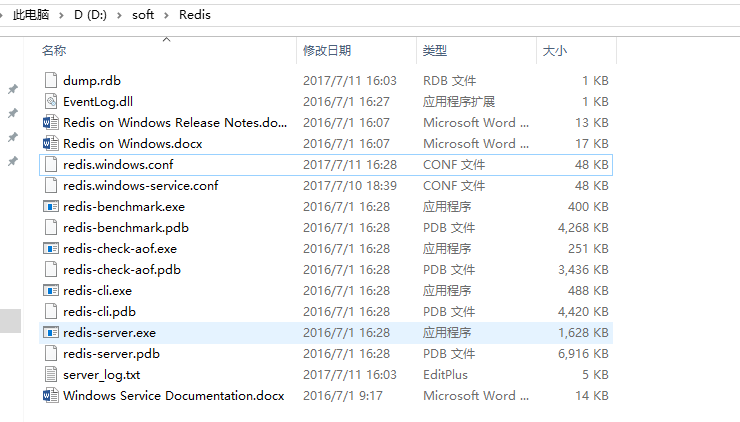This screenshot has height=422, width=740.
Task: Click Word icon of Release Notes document
Action: 50,123
